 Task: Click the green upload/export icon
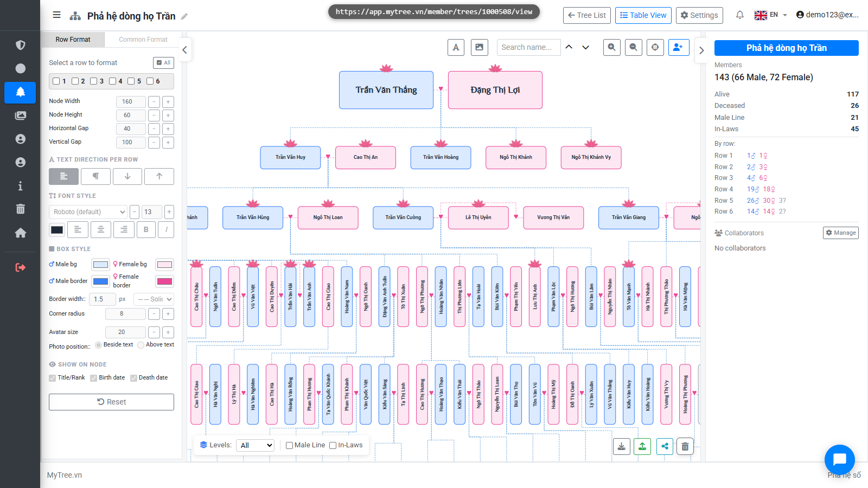[642, 446]
